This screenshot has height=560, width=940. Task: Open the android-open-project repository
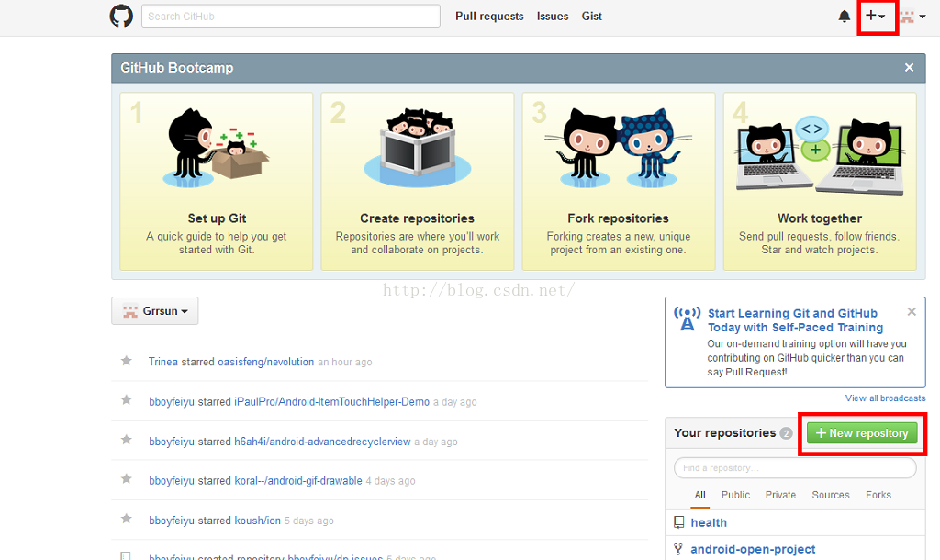click(x=753, y=549)
